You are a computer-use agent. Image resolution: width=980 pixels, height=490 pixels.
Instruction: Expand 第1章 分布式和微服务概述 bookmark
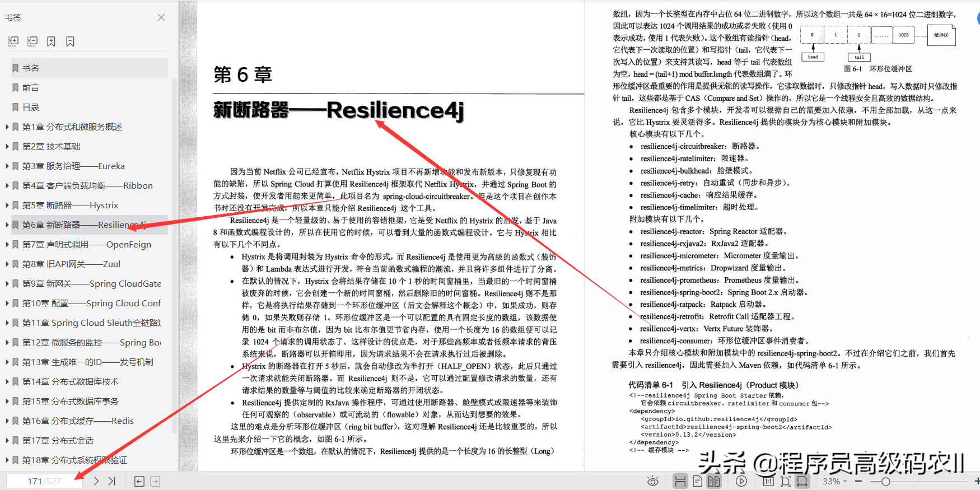pos(7,127)
